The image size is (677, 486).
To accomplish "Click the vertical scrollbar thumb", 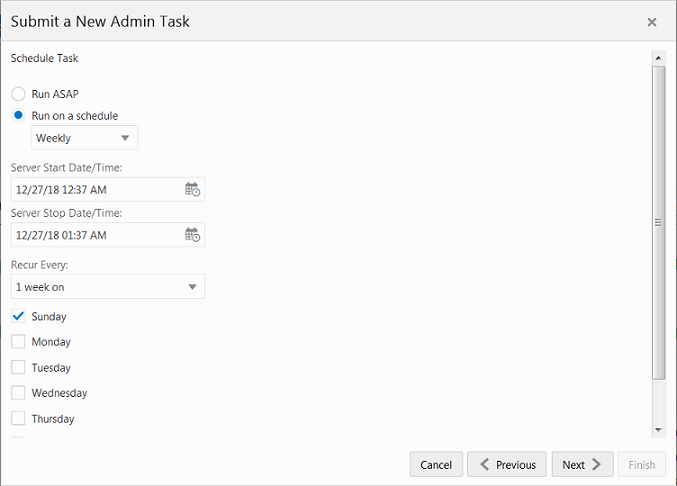I will pos(658,222).
